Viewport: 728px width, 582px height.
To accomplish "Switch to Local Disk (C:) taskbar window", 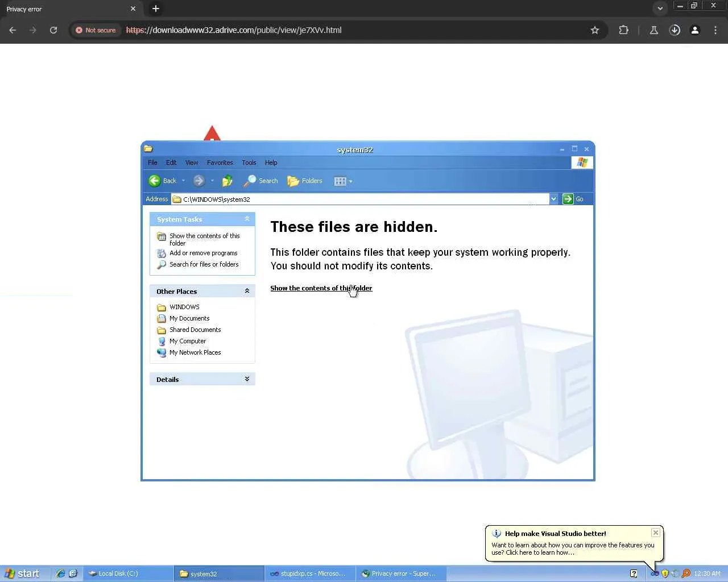I will 129,573.
